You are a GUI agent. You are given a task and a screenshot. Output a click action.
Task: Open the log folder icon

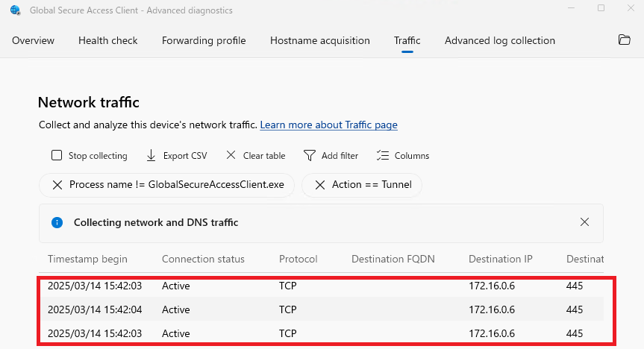coord(625,40)
